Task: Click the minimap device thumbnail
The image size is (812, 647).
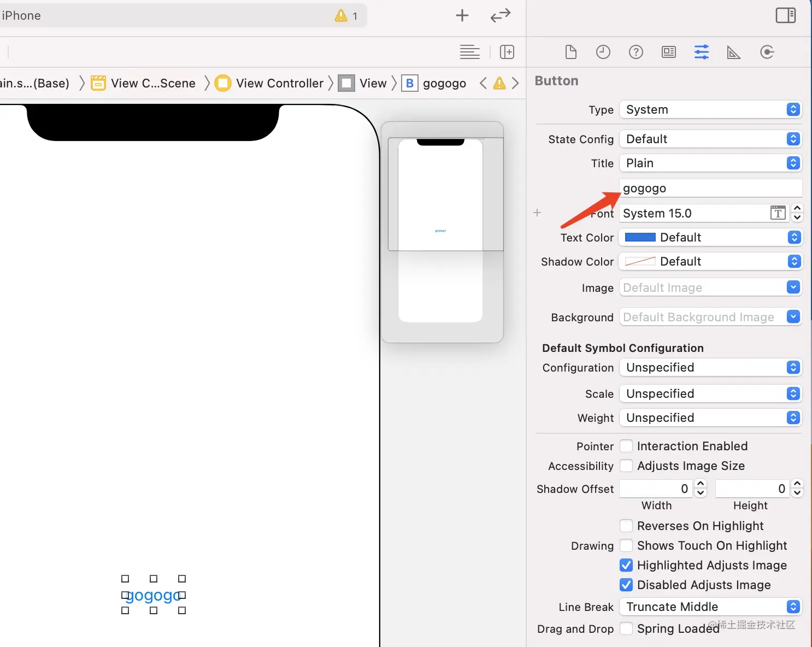Action: click(440, 231)
